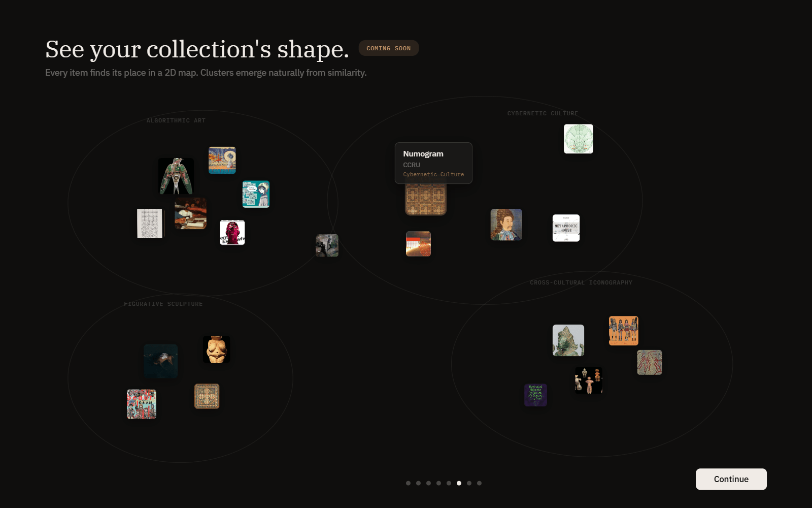This screenshot has height=508, width=812.
Task: Open the dark orange painting of people at table
Action: click(191, 213)
